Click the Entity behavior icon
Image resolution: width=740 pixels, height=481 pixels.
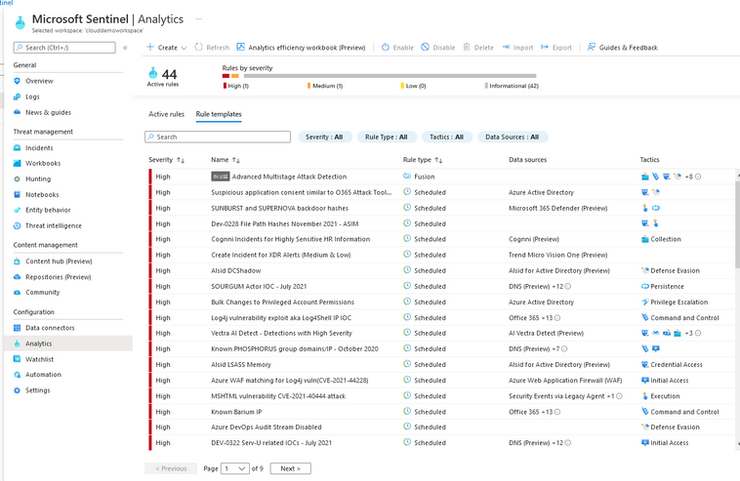tap(17, 210)
